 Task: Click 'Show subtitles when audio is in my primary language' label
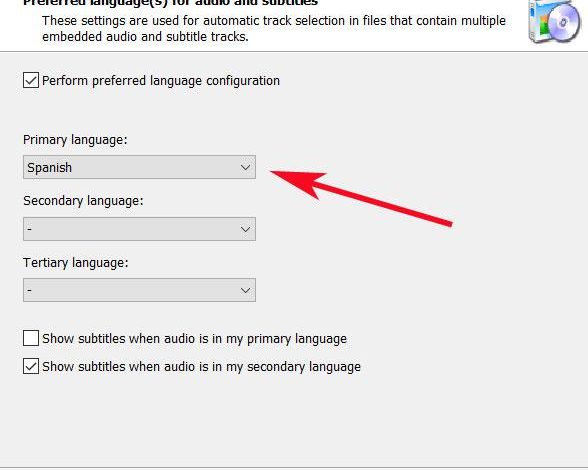(x=194, y=339)
